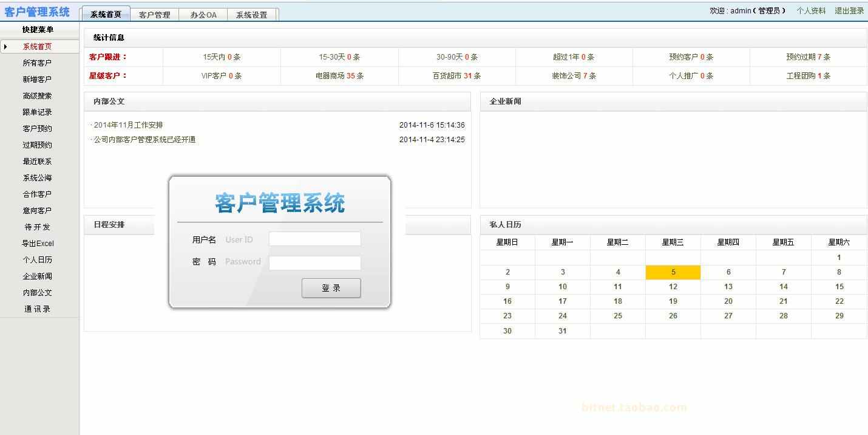Click the 预约过期 7 条 statistic
868x435 pixels.
pyautogui.click(x=808, y=57)
